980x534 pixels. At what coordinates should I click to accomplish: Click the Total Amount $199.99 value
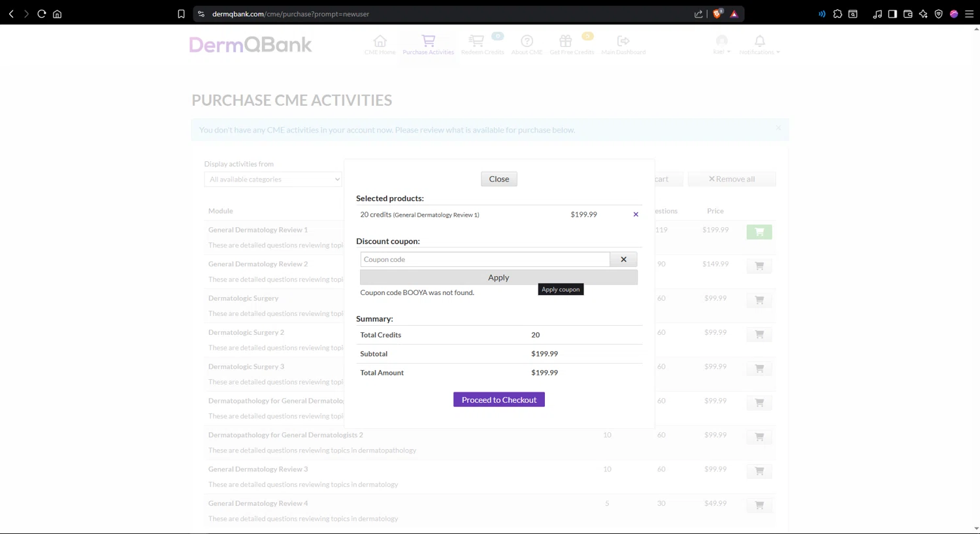click(x=544, y=373)
